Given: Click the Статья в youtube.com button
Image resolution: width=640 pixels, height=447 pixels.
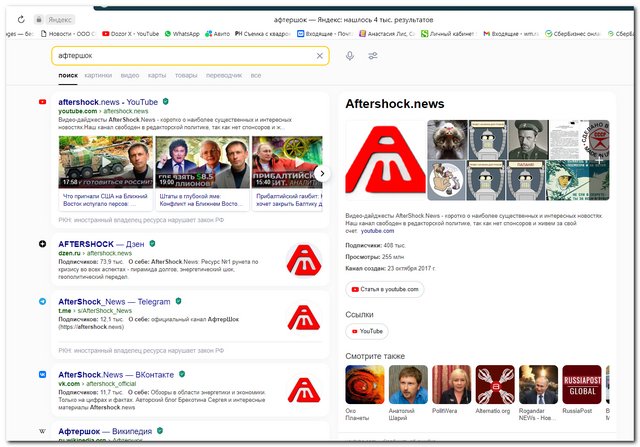Looking at the screenshot, I should (385, 289).
